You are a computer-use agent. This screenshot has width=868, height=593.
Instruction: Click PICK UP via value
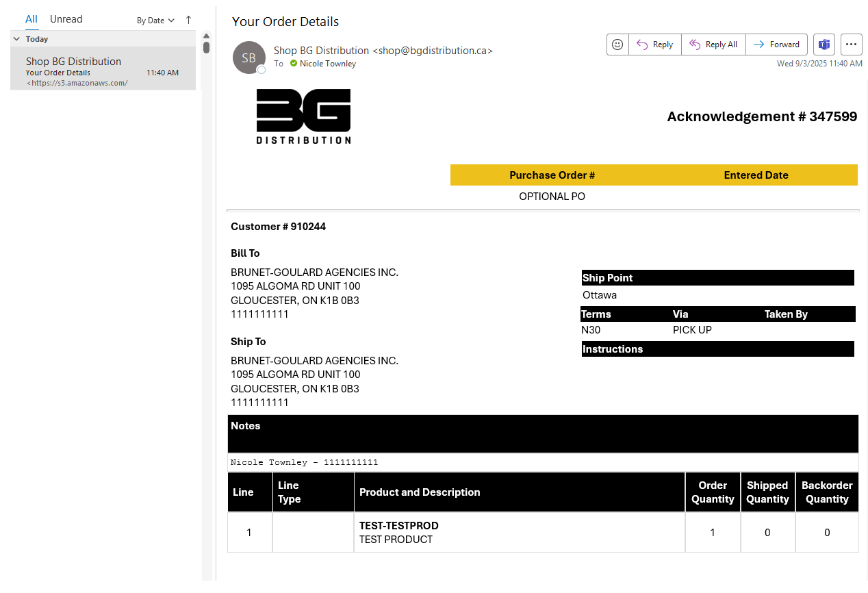(692, 330)
